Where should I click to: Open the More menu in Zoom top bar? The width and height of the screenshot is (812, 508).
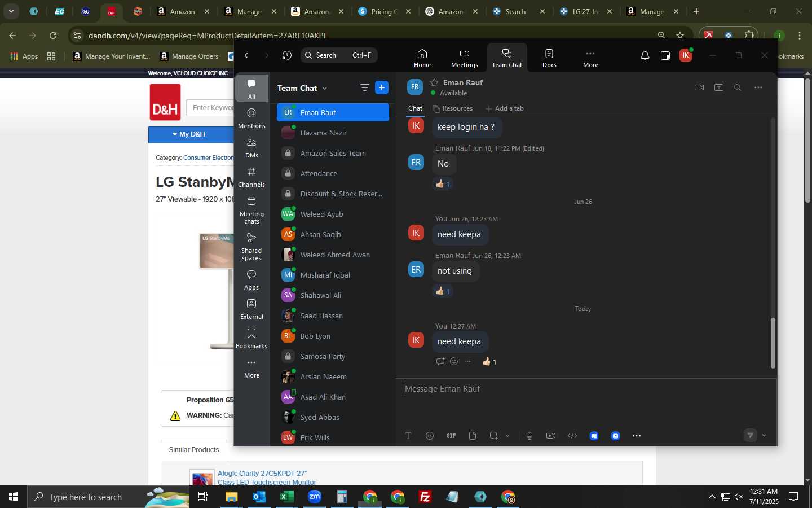click(590, 58)
